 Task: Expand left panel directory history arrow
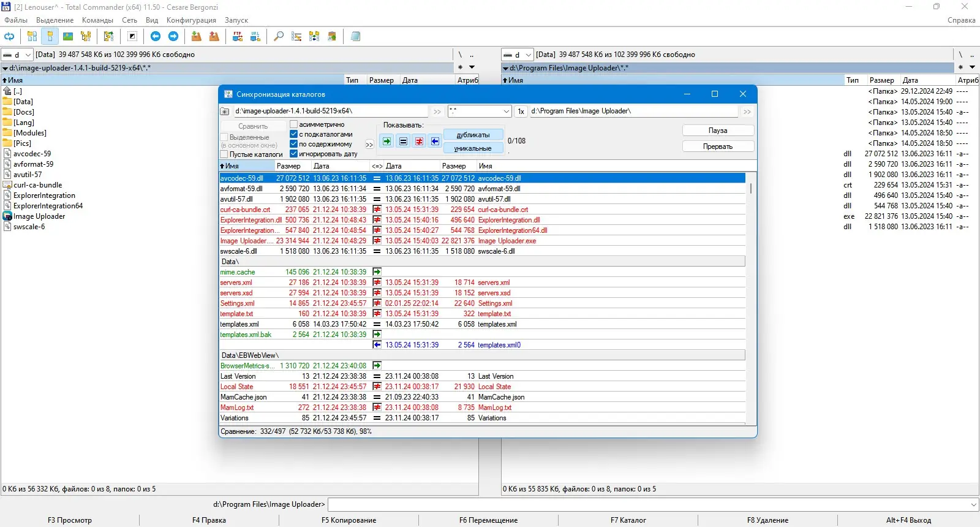(472, 67)
